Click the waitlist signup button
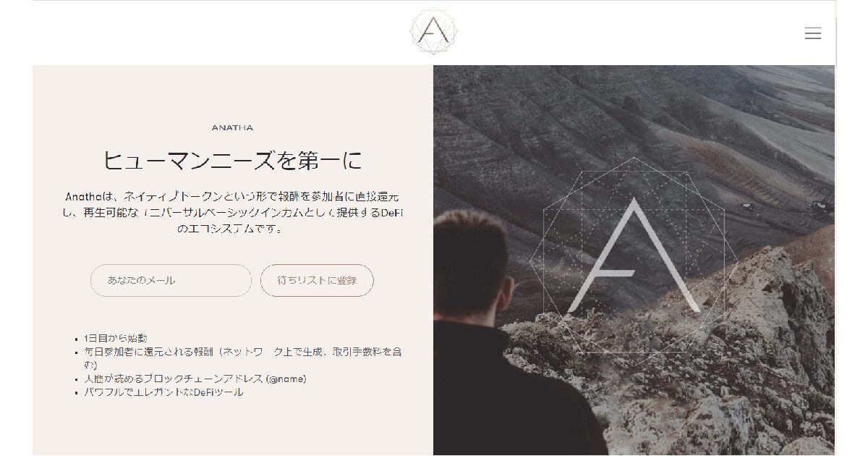The image size is (868, 456). pyautogui.click(x=317, y=280)
